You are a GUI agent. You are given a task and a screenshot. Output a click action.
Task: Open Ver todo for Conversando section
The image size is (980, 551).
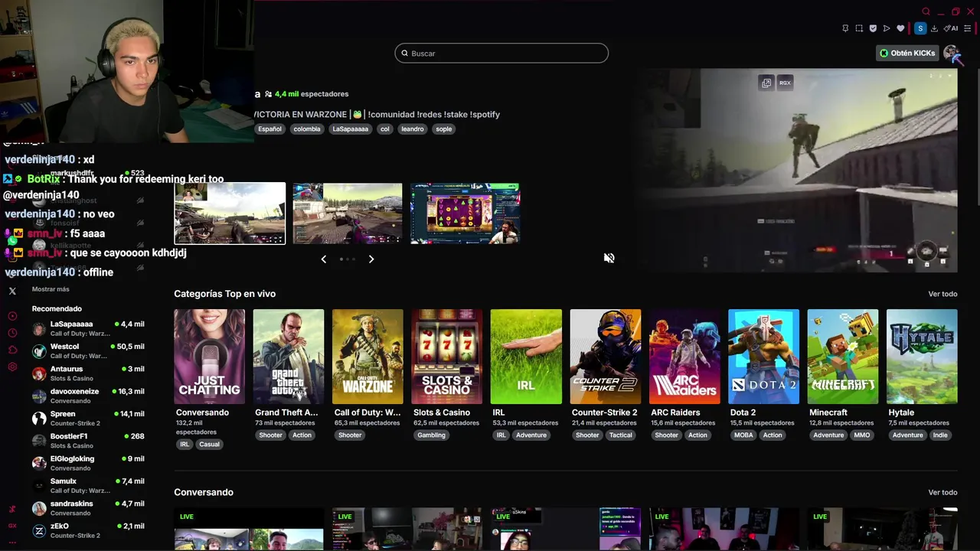(942, 493)
